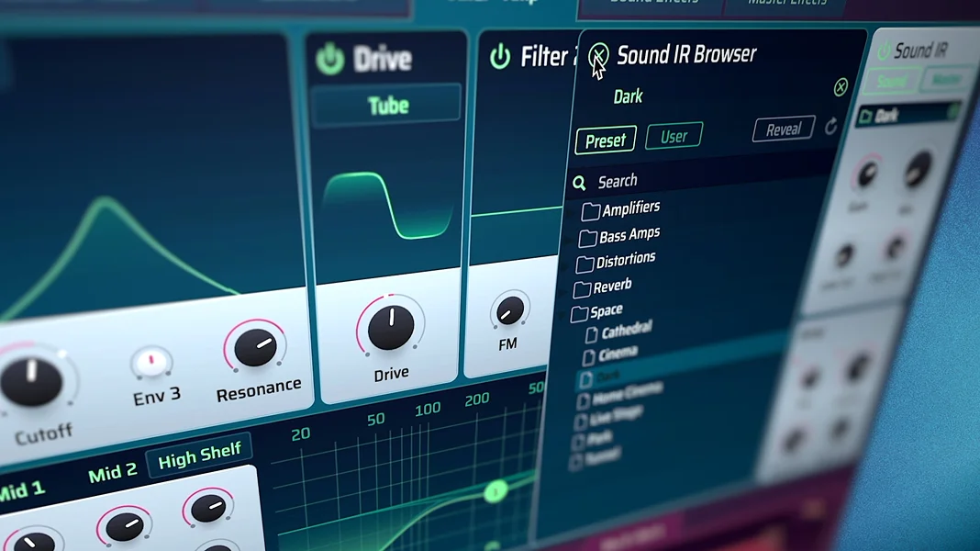Click the magnifier search icon
Screen dimensions: 980x551
[x=579, y=184]
